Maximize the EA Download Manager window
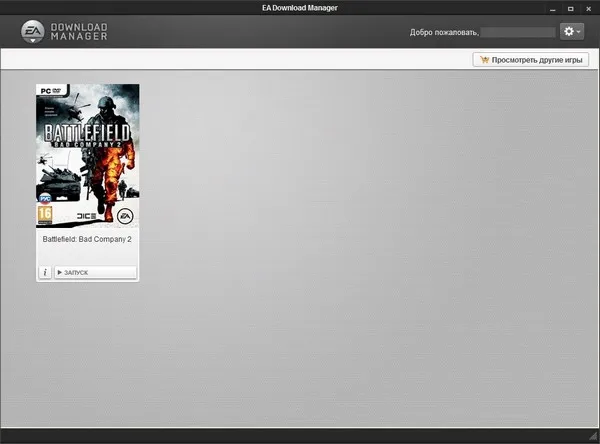Screen dimensions: 600x444 (571, 9)
